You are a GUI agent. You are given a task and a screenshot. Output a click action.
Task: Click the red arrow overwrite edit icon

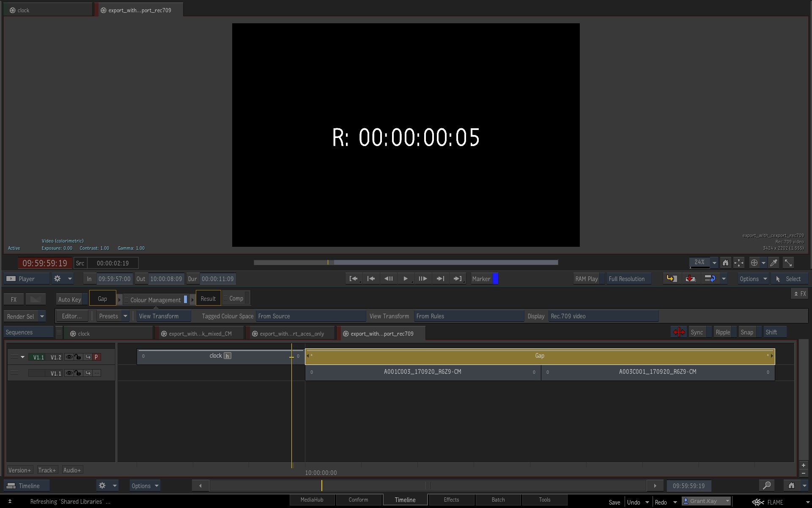pos(690,279)
